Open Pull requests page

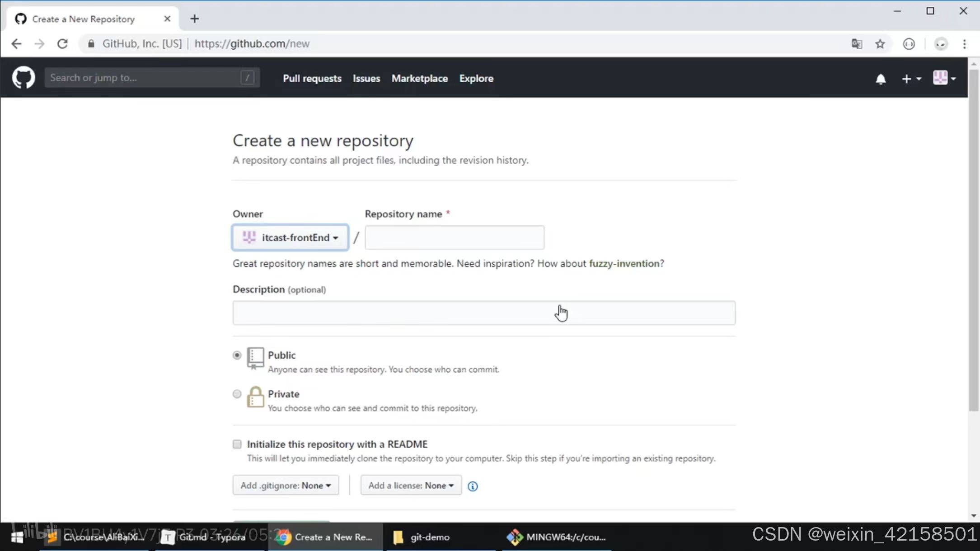(x=312, y=79)
